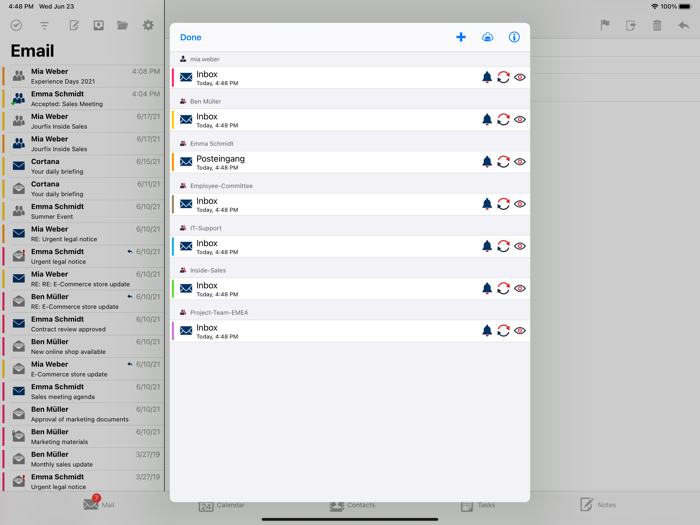Click the download inbox icon in Email toolbar
This screenshot has width=700, height=525.
point(99,25)
